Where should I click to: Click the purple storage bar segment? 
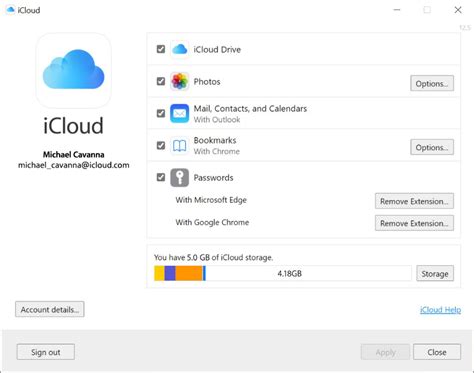(170, 273)
